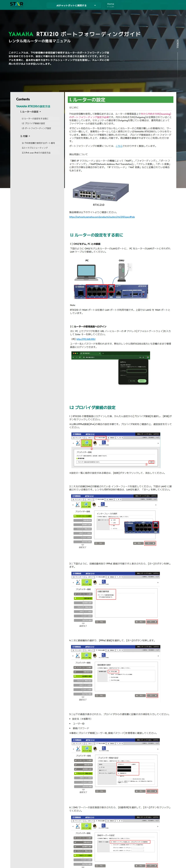
Task: Open the network.yamaha.com RTX1210 spec link
Action: [102, 217]
